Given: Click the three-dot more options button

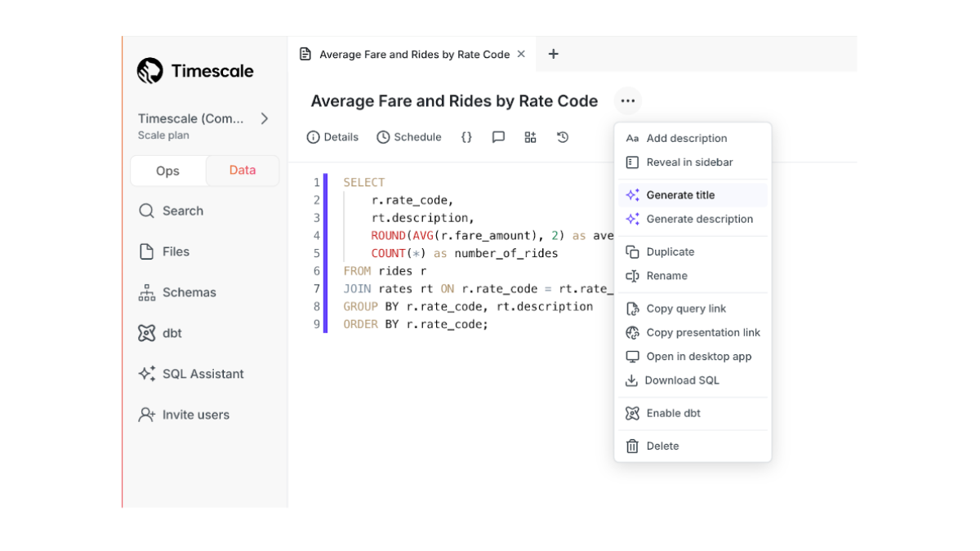Looking at the screenshot, I should pyautogui.click(x=627, y=101).
